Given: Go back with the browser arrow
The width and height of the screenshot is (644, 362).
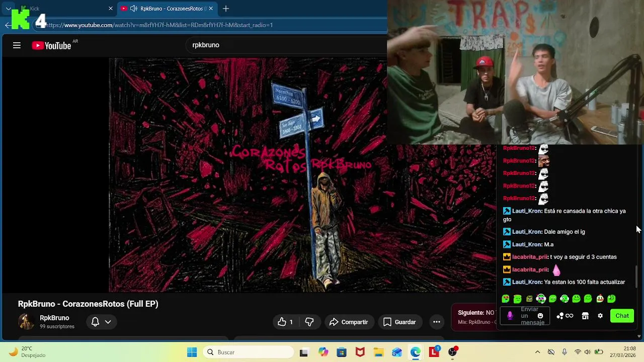Looking at the screenshot, I should [x=8, y=25].
